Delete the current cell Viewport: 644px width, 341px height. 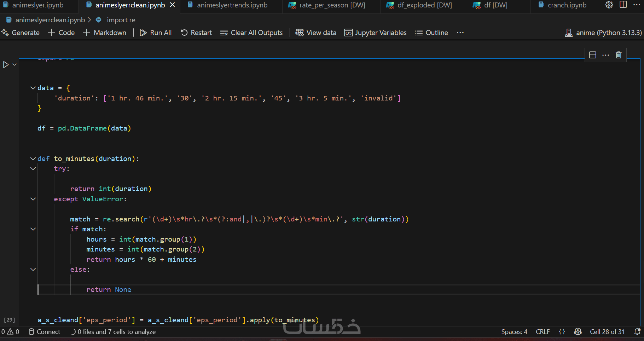[619, 55]
